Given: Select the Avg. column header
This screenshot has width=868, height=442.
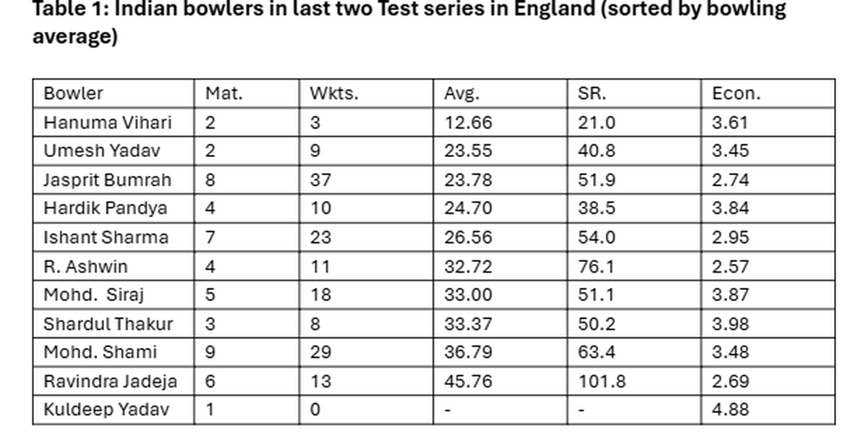Looking at the screenshot, I should [461, 93].
